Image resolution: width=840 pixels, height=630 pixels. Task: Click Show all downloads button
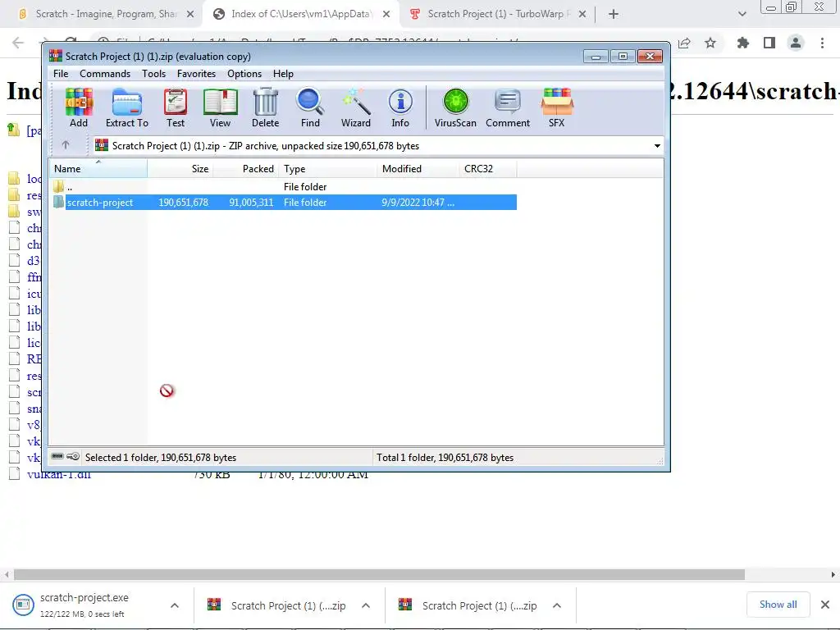pos(778,605)
